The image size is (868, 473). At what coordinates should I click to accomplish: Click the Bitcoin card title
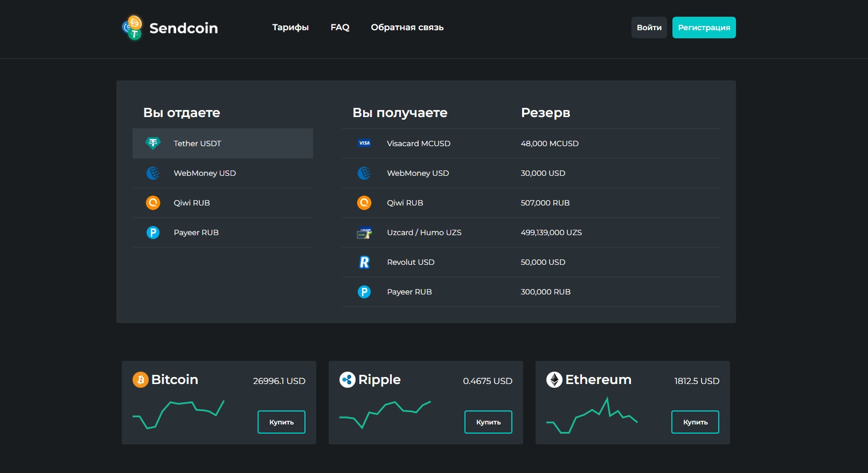pos(175,380)
